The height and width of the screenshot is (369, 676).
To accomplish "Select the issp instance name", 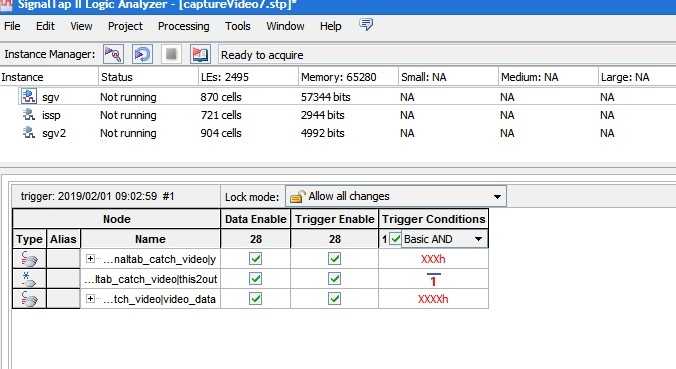I will pyautogui.click(x=51, y=116).
